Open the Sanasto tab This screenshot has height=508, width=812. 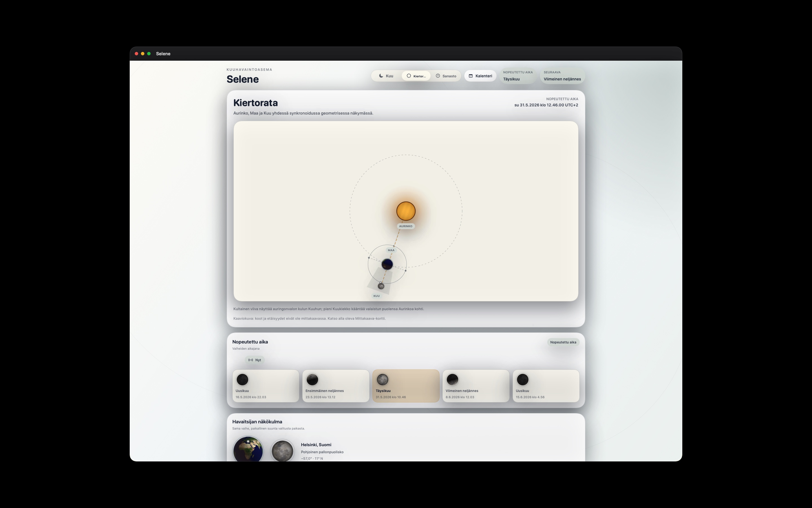coord(446,76)
